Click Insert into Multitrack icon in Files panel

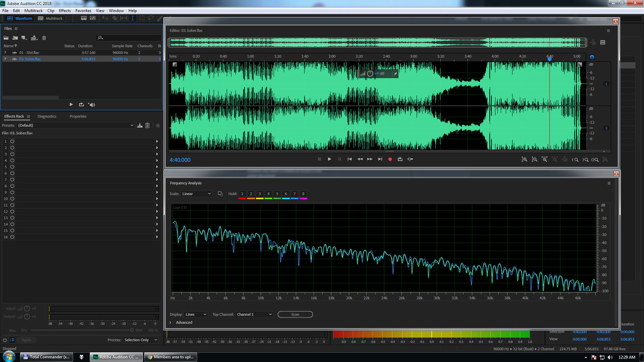pyautogui.click(x=34, y=38)
